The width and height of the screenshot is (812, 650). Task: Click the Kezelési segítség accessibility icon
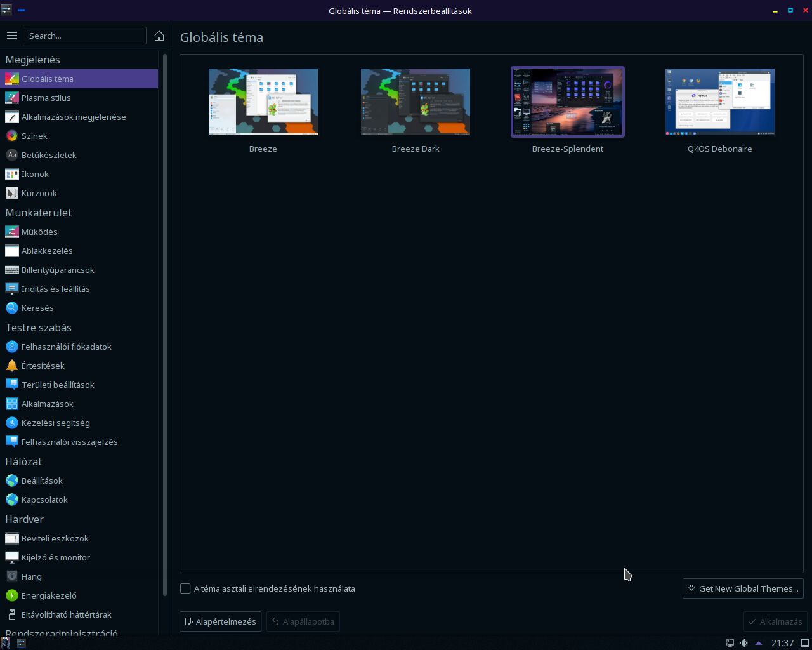pyautogui.click(x=11, y=423)
